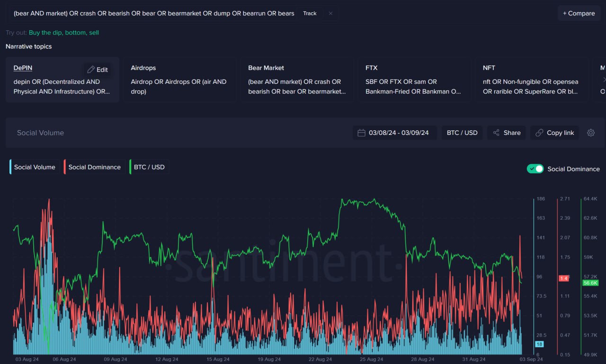Viewport: 606px width, 364px height.
Task: Click the Copy link button
Action: pyautogui.click(x=554, y=133)
